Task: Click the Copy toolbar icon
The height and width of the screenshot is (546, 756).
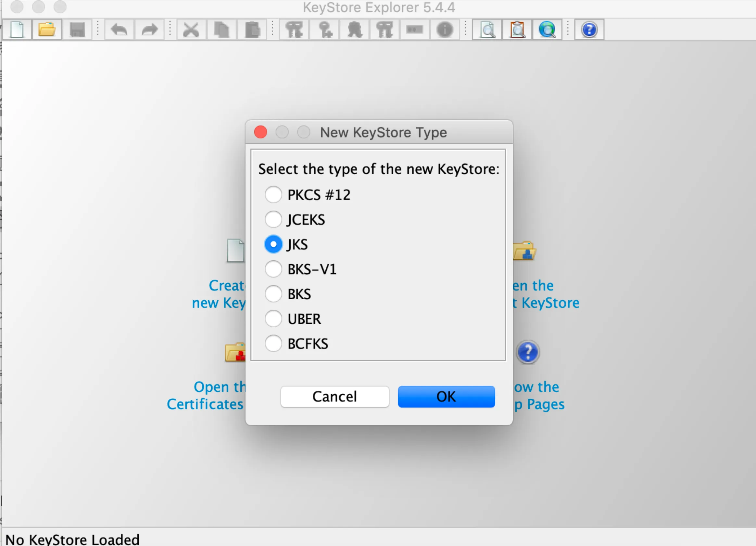Action: [222, 30]
